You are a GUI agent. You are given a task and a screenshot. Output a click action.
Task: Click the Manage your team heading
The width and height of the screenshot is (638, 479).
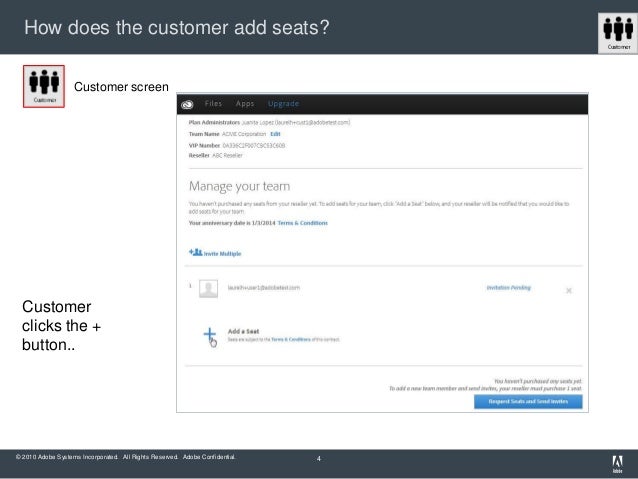click(239, 186)
